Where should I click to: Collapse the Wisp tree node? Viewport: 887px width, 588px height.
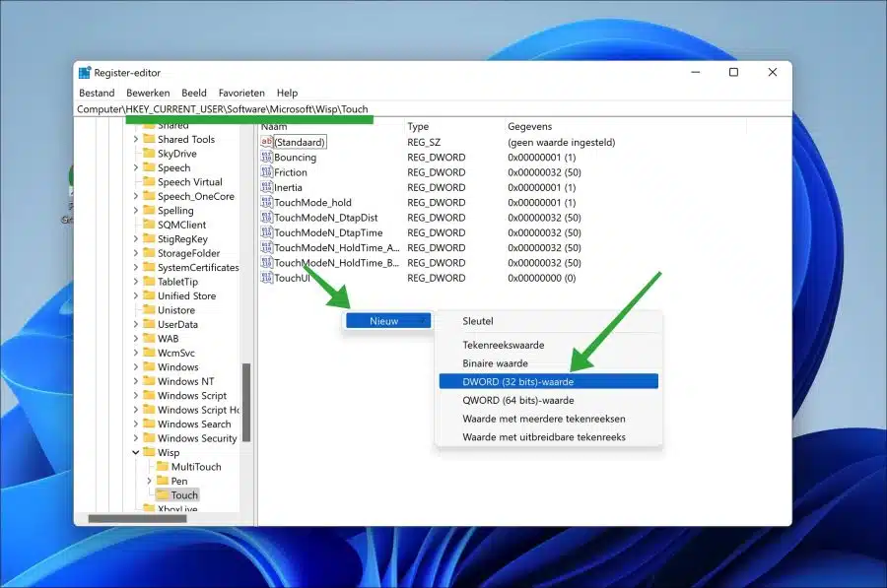point(136,452)
